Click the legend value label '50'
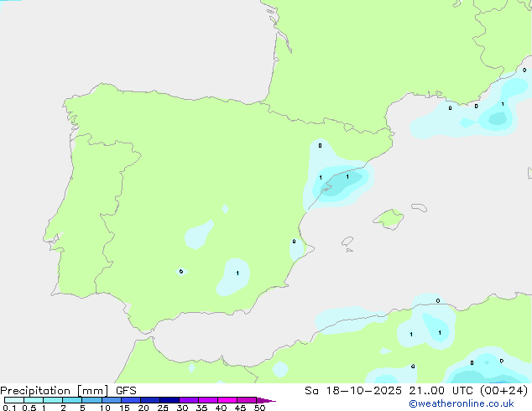Screen dimensions: 532x411 pyautogui.click(x=259, y=408)
